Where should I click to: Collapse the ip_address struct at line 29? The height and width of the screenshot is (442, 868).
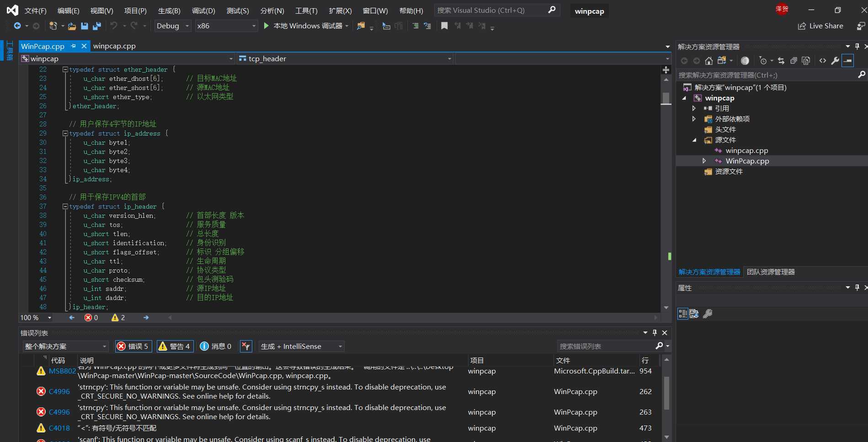(65, 133)
